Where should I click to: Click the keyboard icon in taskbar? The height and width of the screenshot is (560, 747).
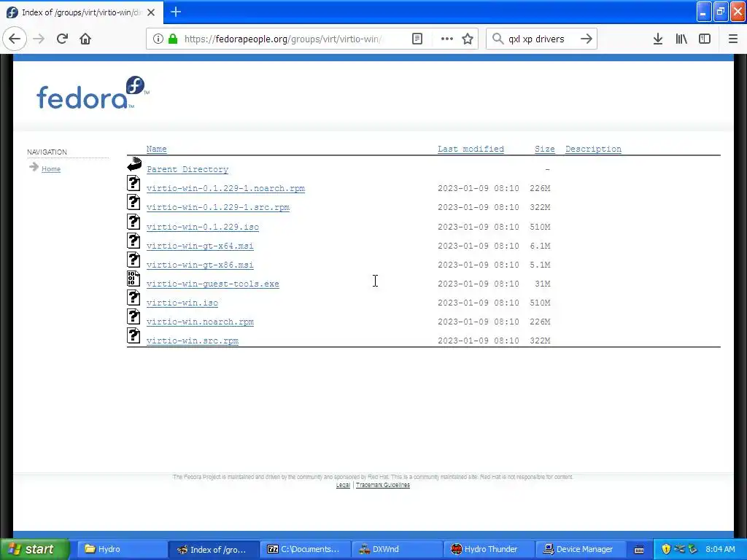(x=639, y=550)
